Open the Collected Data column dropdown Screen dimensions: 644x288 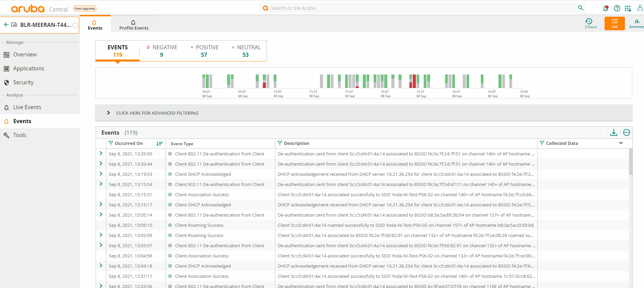coord(621,143)
